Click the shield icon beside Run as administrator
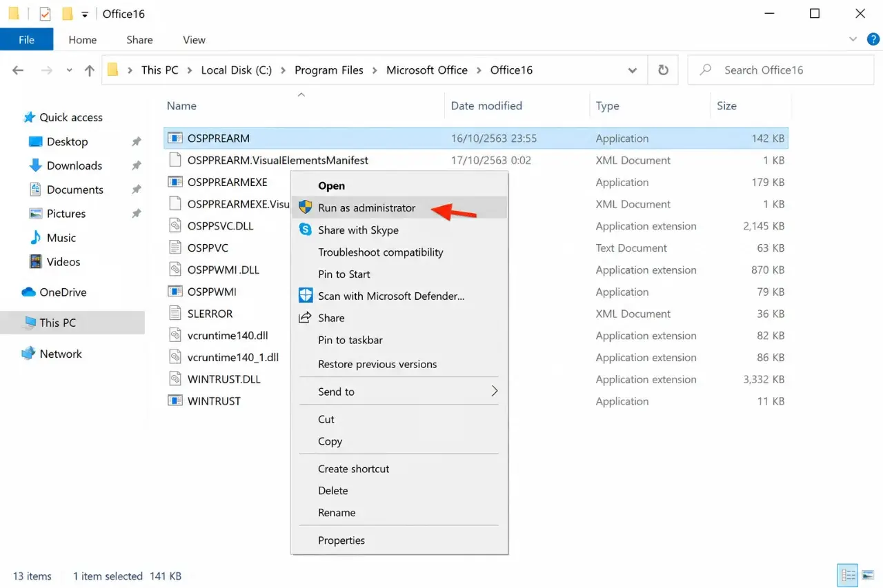The height and width of the screenshot is (588, 883). 306,207
